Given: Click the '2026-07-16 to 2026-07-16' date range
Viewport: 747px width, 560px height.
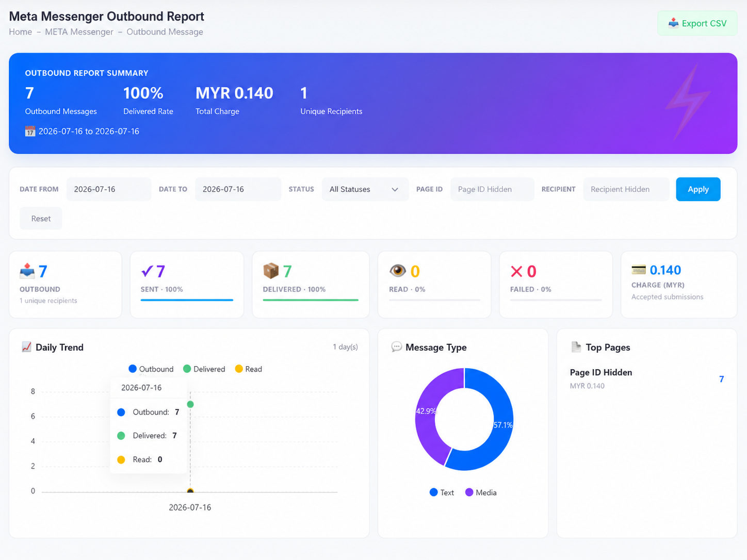Looking at the screenshot, I should coord(89,131).
